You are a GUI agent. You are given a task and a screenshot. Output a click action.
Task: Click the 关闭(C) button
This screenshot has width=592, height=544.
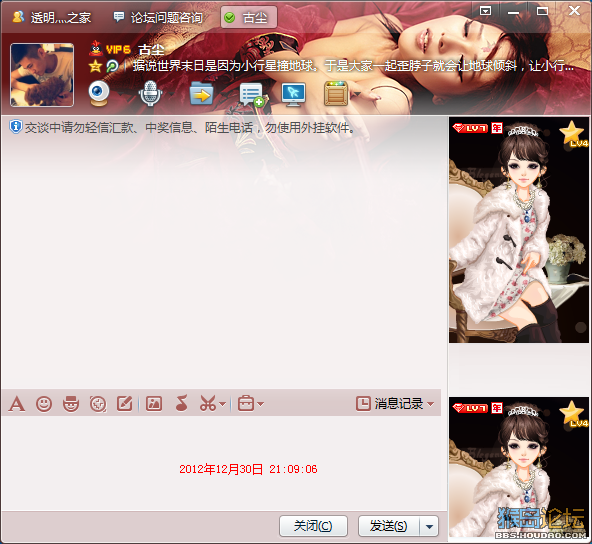click(x=313, y=526)
